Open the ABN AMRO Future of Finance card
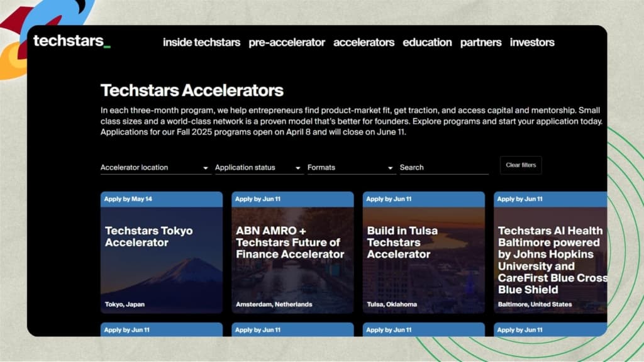 (292, 253)
